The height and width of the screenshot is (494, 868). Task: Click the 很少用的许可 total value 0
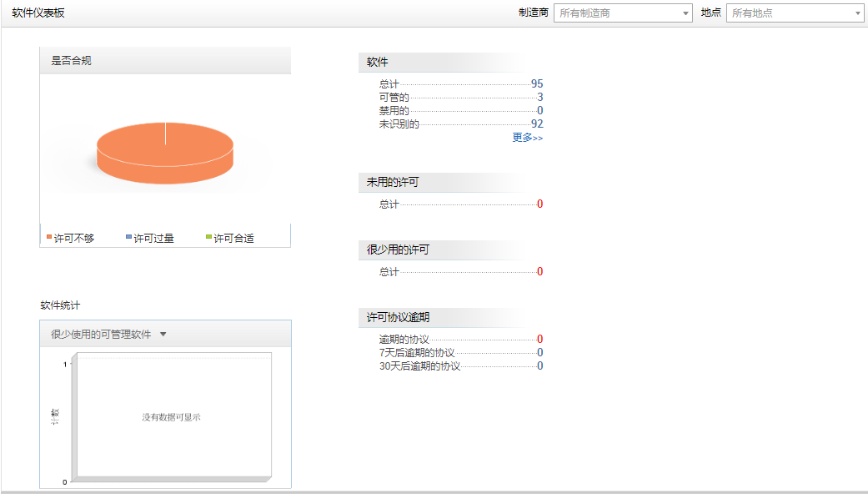540,271
